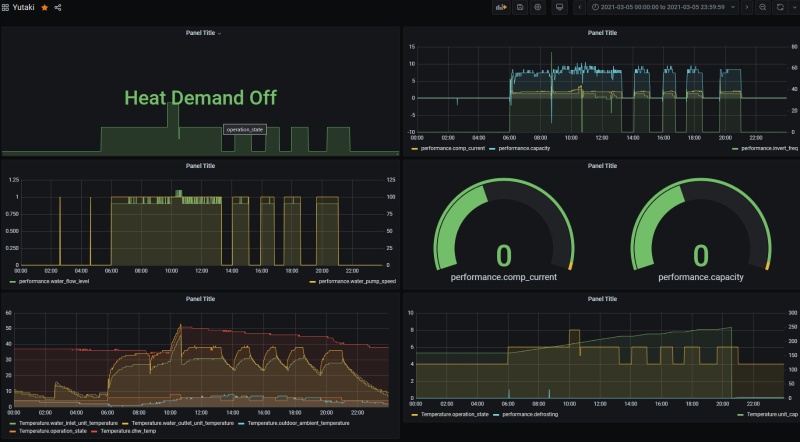
Task: Toggle performance.water_flow_level legend series
Action: click(x=54, y=281)
